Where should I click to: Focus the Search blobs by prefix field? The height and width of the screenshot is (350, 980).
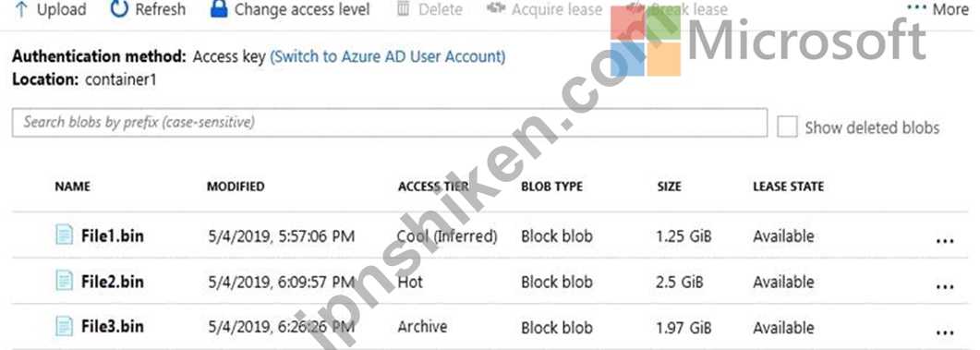tap(390, 123)
